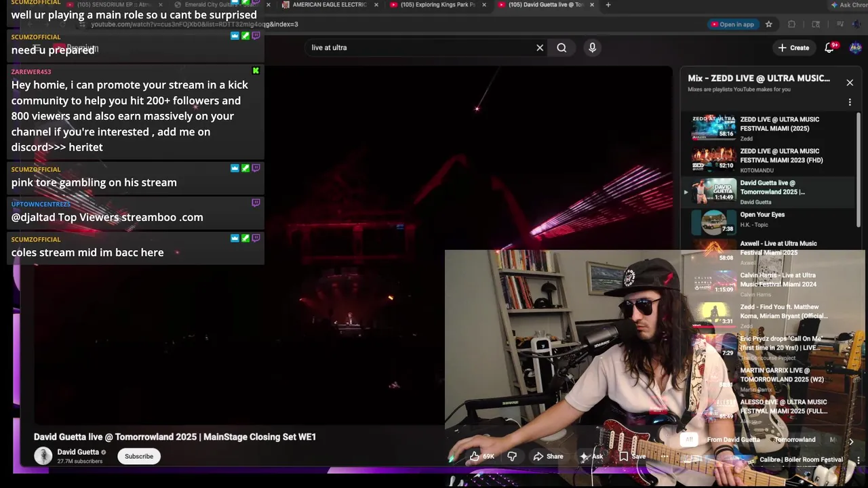This screenshot has width=868, height=488.
Task: Bookmark this page with the star icon
Action: (x=768, y=24)
